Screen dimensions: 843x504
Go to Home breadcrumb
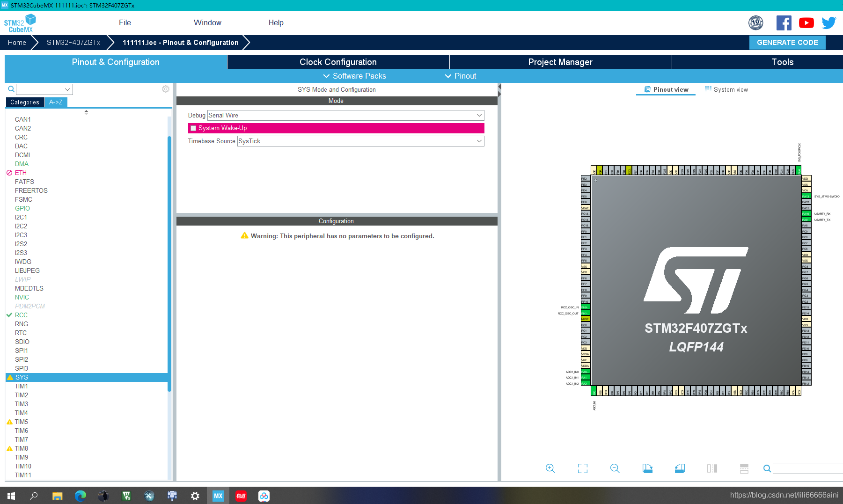point(17,43)
